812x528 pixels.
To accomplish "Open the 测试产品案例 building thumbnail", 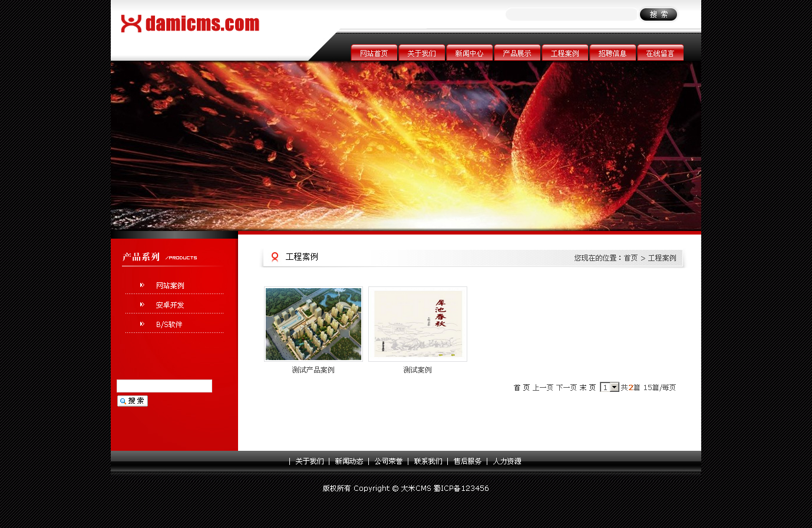I will click(x=313, y=324).
